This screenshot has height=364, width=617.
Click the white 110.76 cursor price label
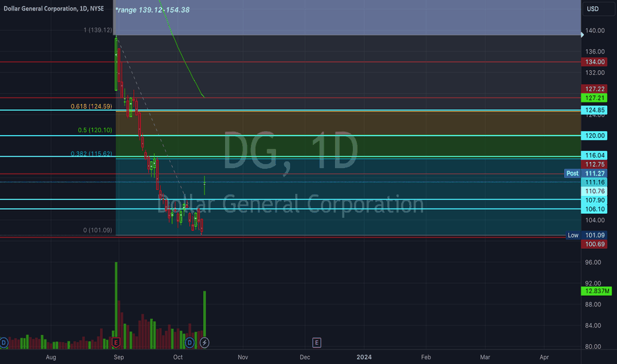[594, 191]
